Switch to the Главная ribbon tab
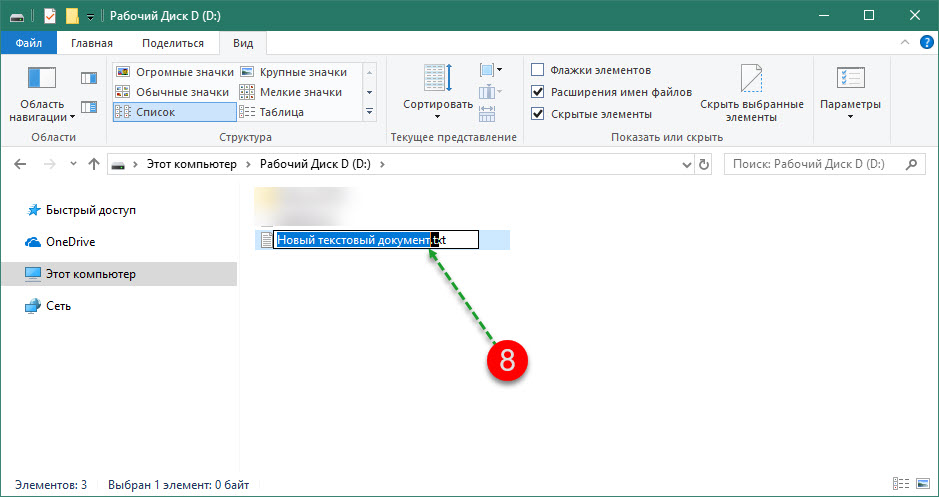This screenshot has height=497, width=939. tap(91, 43)
